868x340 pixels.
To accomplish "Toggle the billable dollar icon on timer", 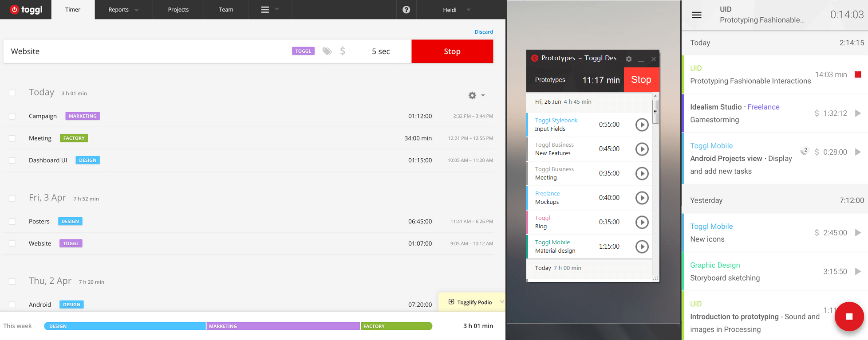I will (x=343, y=51).
